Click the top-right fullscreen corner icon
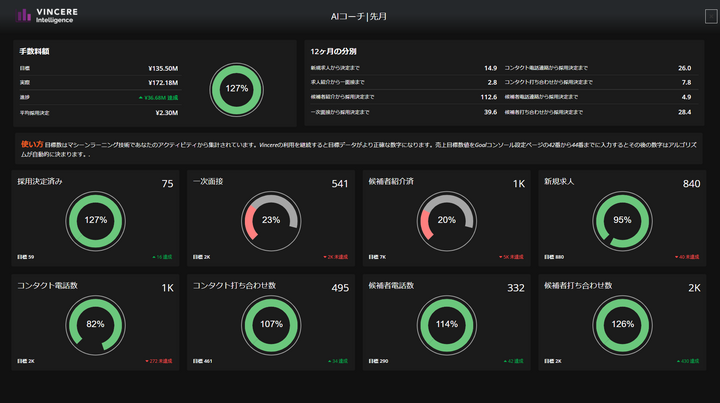This screenshot has height=403, width=720. (x=710, y=15)
